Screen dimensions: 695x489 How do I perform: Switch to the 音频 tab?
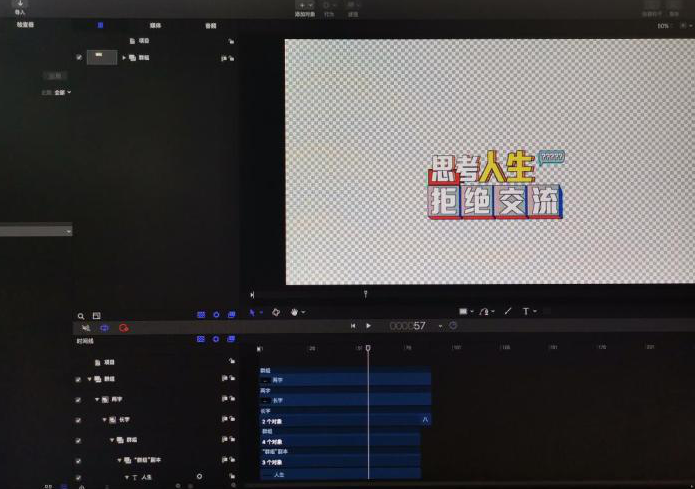pos(210,25)
